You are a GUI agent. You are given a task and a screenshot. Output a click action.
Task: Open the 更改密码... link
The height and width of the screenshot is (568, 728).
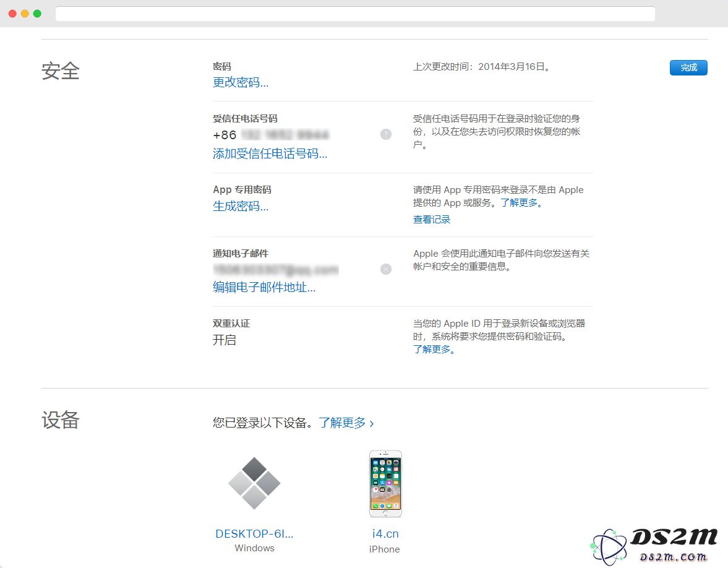tap(241, 83)
